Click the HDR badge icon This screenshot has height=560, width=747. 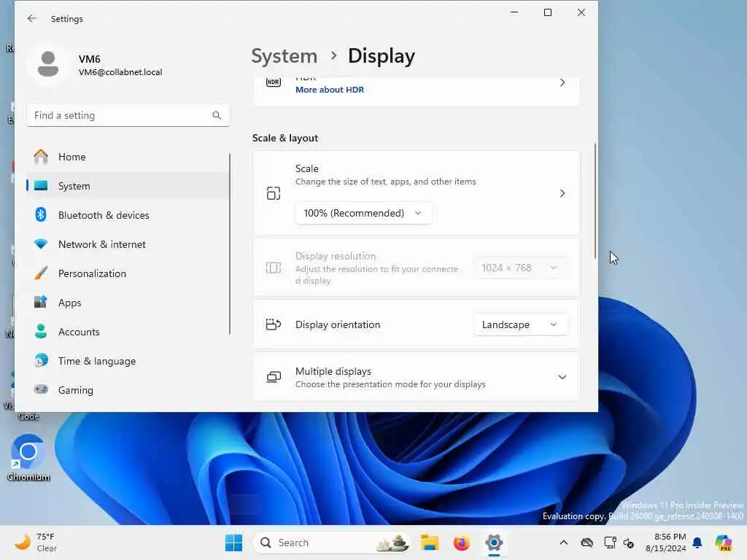coord(274,82)
